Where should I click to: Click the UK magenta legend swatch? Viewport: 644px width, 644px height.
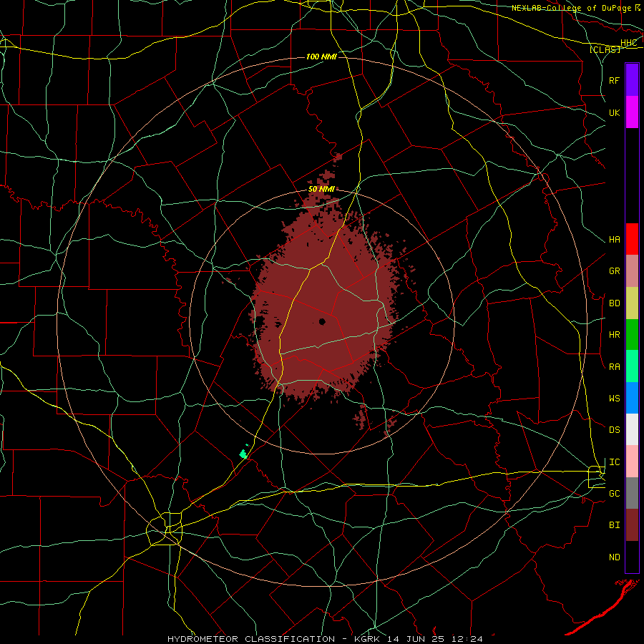coord(632,112)
